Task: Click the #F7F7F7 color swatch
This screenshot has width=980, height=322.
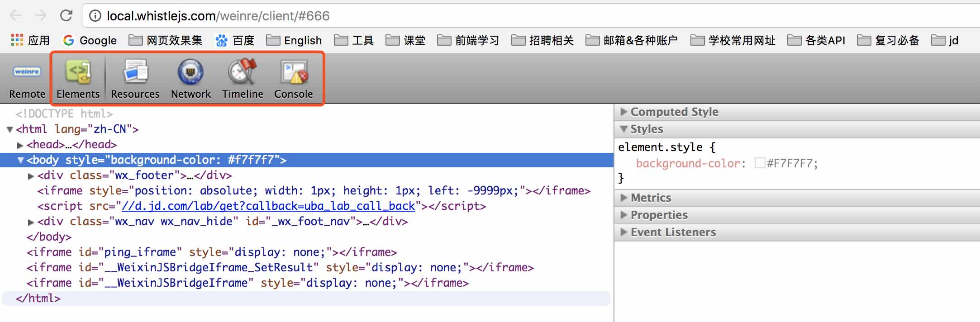Action: pos(760,163)
